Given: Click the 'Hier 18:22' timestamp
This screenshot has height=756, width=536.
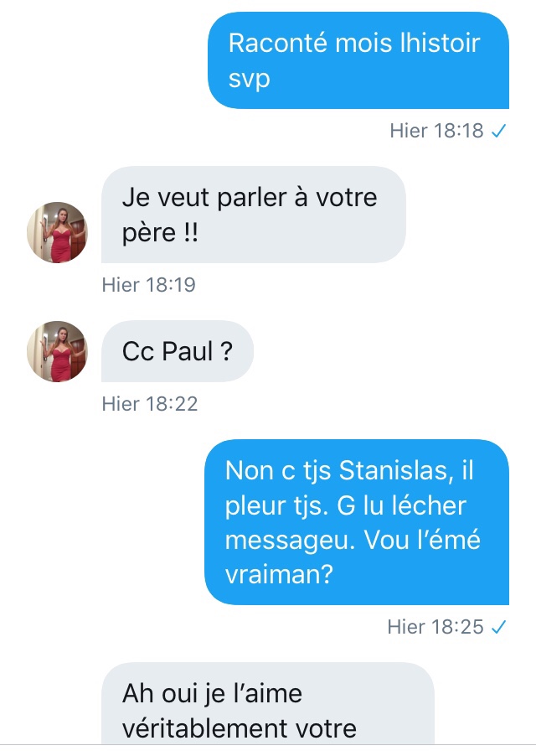Looking at the screenshot, I should pyautogui.click(x=150, y=403).
